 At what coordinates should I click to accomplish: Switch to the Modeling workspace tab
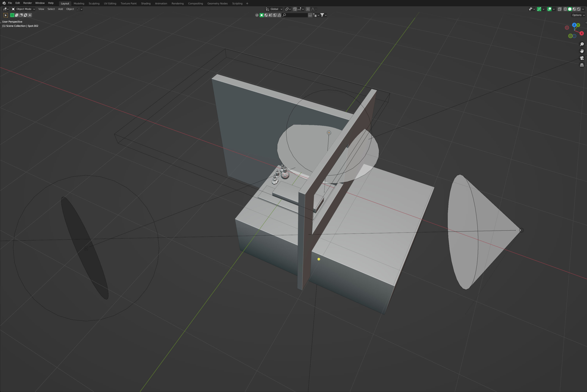click(79, 3)
